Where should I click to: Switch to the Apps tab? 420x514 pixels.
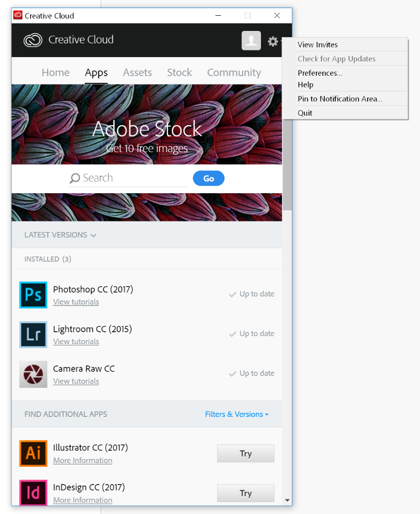[x=96, y=72]
